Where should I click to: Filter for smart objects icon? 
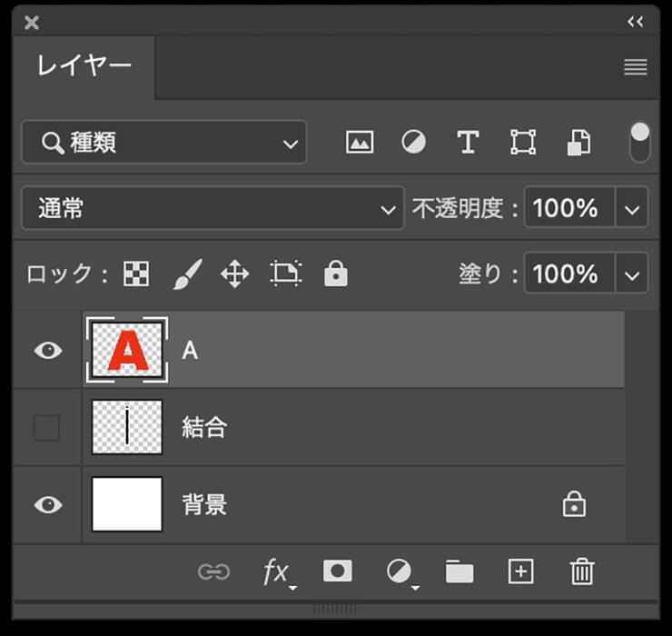[x=578, y=143]
